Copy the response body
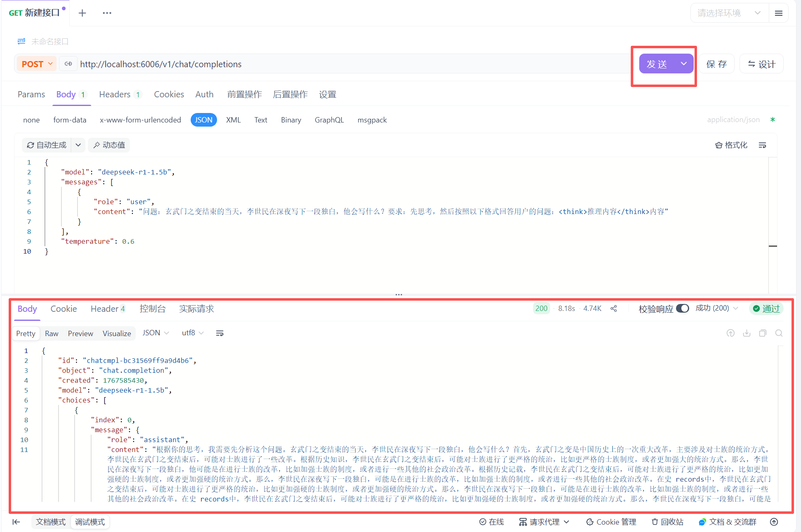The width and height of the screenshot is (801, 532). [x=763, y=333]
